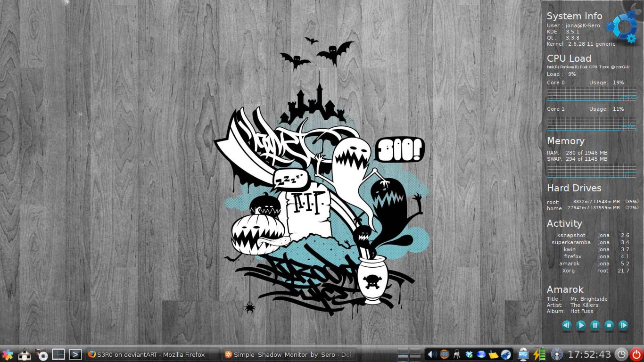The width and height of the screenshot is (644, 362).
Task: Click the grey clock button beside power
Action: pyautogui.click(x=622, y=354)
